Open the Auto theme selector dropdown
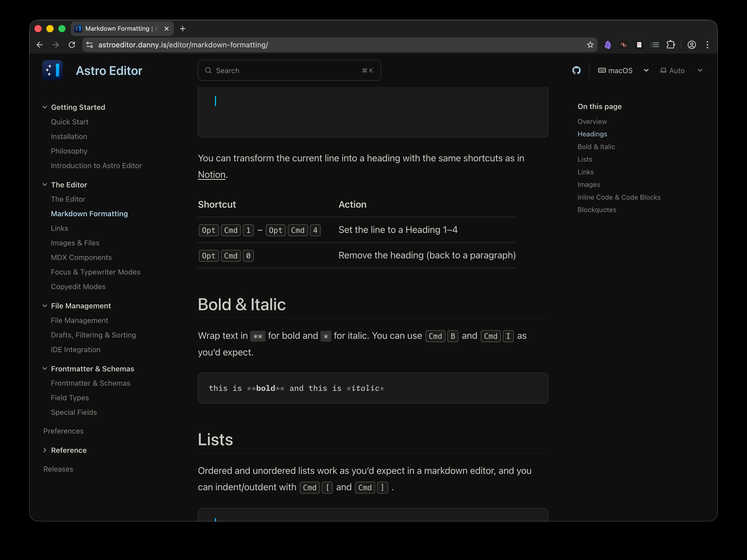The height and width of the screenshot is (560, 747). point(681,70)
